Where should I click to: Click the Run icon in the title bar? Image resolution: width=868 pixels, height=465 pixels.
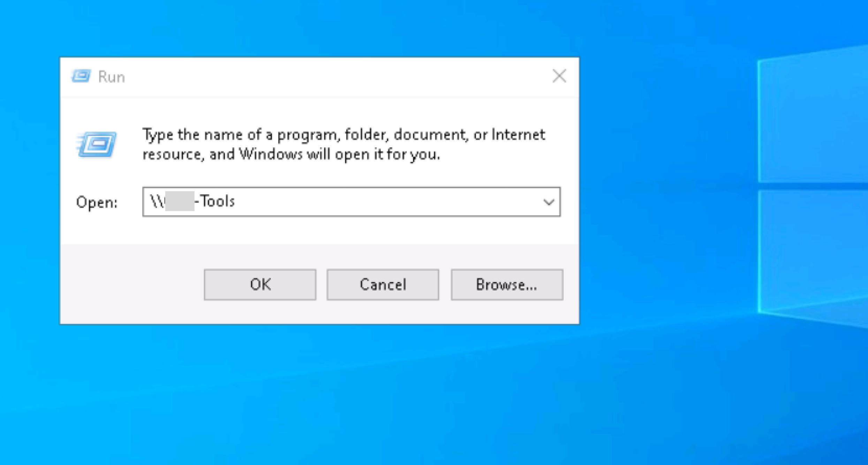[x=81, y=76]
